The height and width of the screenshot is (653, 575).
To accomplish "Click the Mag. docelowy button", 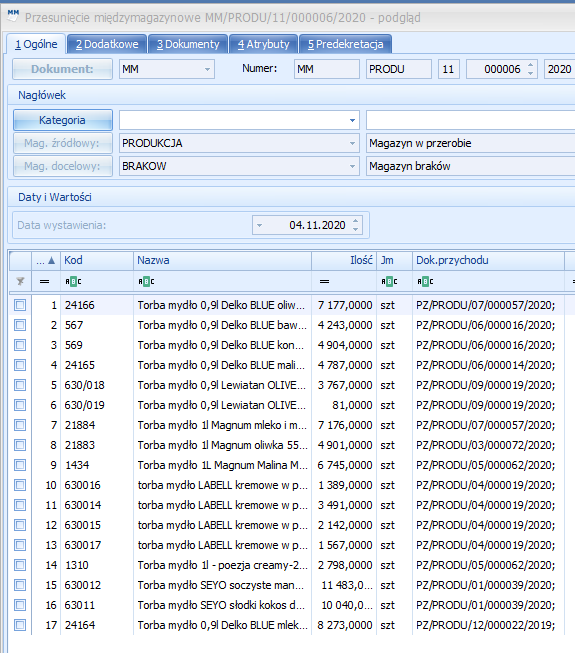I will (x=62, y=166).
